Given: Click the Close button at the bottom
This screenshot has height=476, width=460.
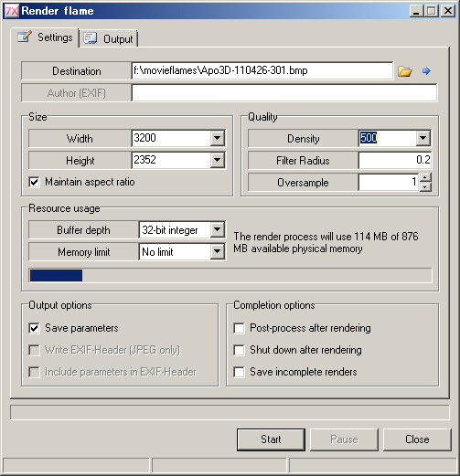Looking at the screenshot, I should tap(417, 439).
